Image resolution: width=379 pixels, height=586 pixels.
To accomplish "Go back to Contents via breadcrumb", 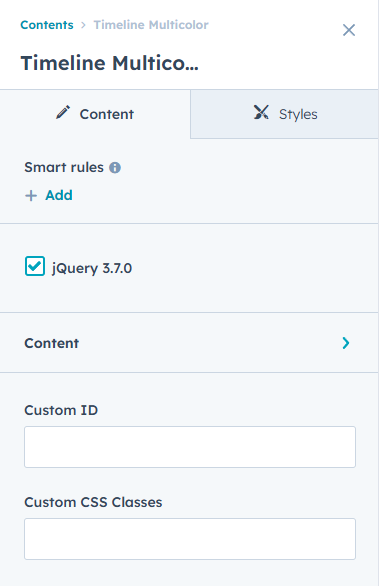I will coord(47,25).
